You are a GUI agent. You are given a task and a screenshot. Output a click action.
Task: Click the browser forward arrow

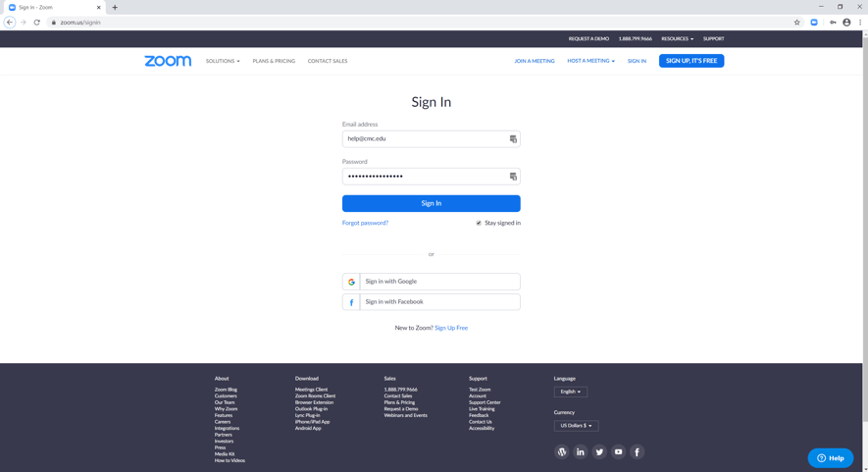pyautogui.click(x=24, y=23)
